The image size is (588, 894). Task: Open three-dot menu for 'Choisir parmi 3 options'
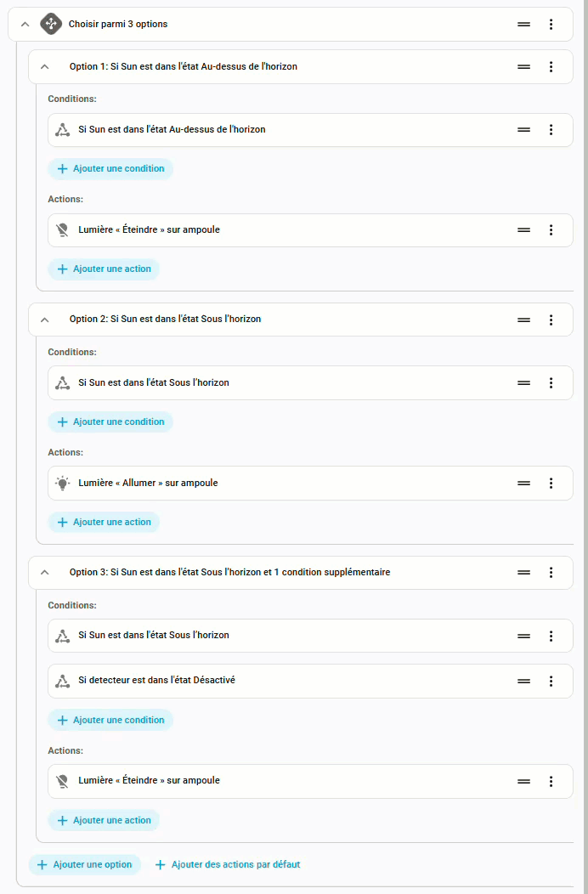pos(551,25)
